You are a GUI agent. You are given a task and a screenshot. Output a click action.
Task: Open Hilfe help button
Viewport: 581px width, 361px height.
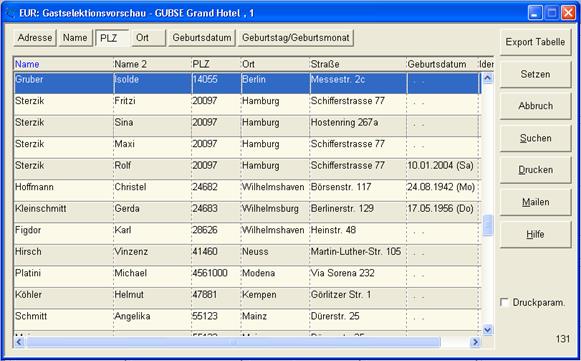pyautogui.click(x=535, y=234)
